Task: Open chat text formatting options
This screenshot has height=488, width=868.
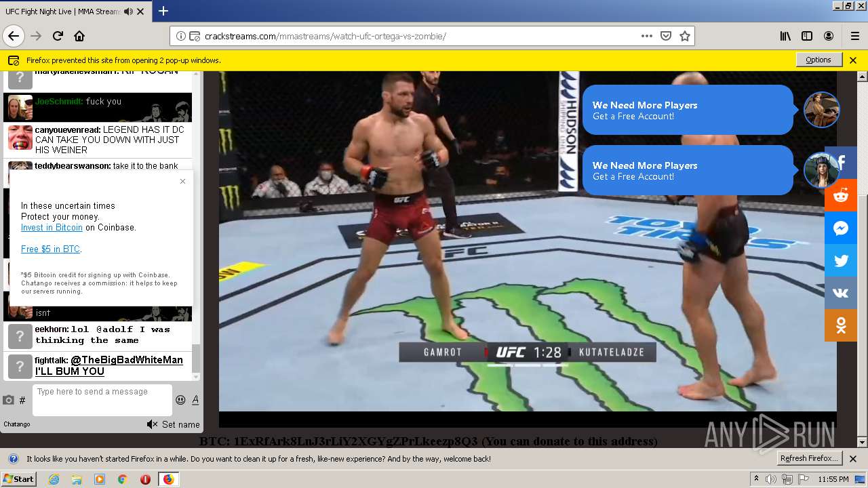Action: pyautogui.click(x=195, y=400)
